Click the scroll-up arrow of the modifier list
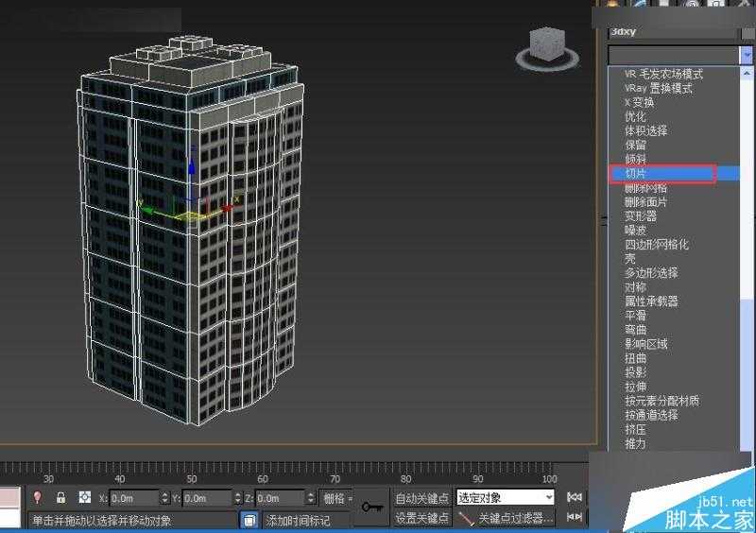Screen dimensions: 756x533 click(747, 73)
